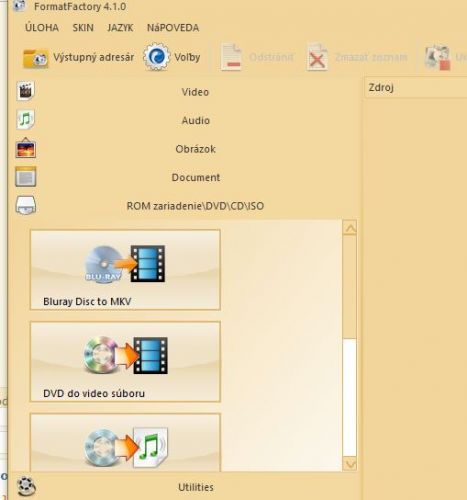Expand the Audio category section
This screenshot has width=467, height=500.
195,120
